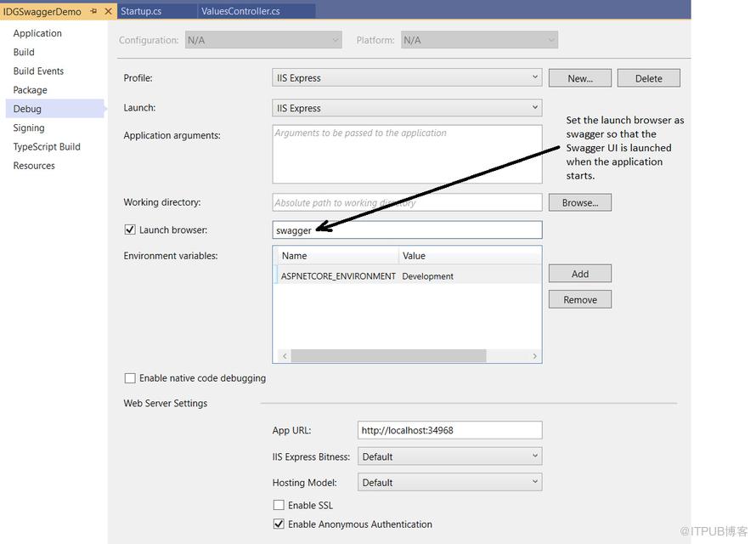Click the App URL input field
Image resolution: width=756 pixels, height=544 pixels.
point(450,430)
